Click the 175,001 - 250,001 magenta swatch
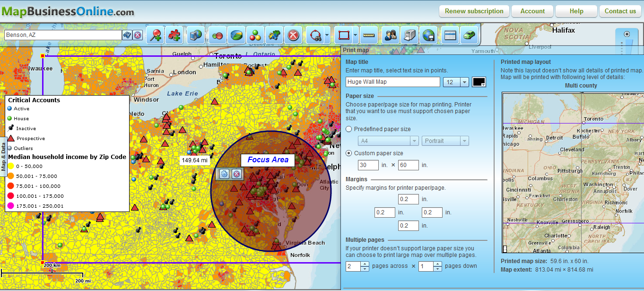644x291 pixels. (11, 206)
